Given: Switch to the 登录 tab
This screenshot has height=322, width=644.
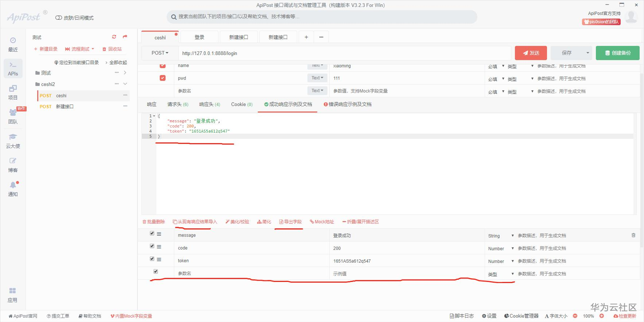Looking at the screenshot, I should click(x=199, y=37).
